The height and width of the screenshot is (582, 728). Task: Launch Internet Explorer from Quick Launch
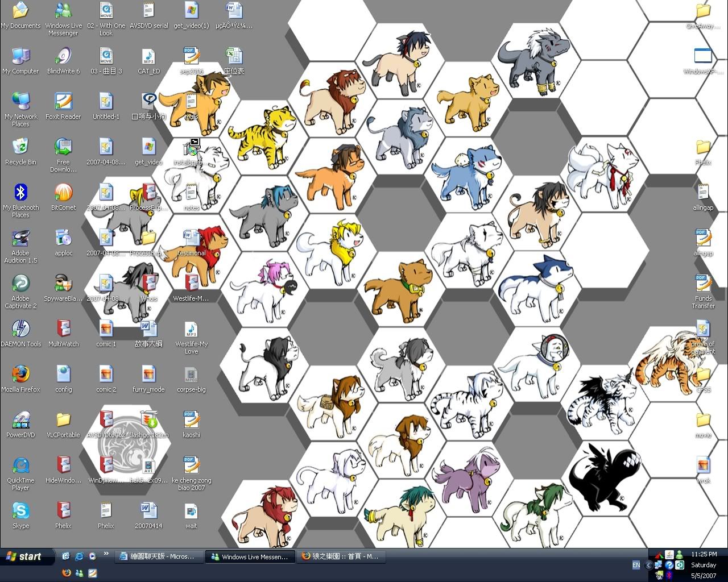pyautogui.click(x=79, y=556)
